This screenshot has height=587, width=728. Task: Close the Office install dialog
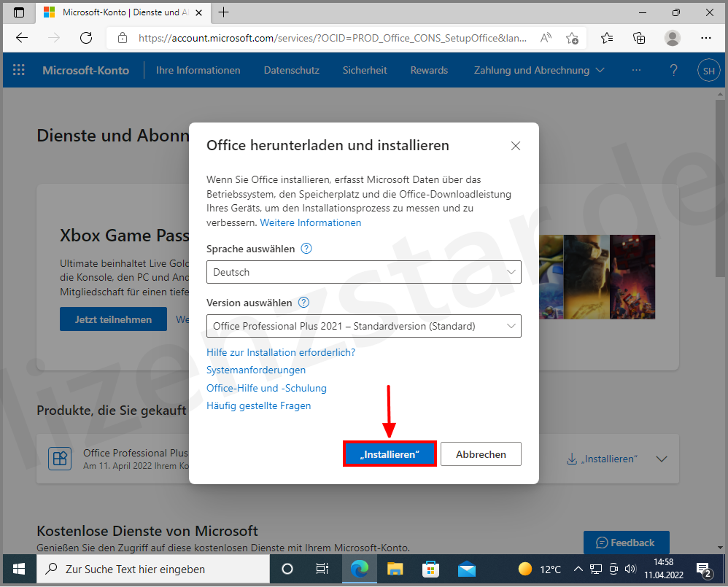pos(515,146)
